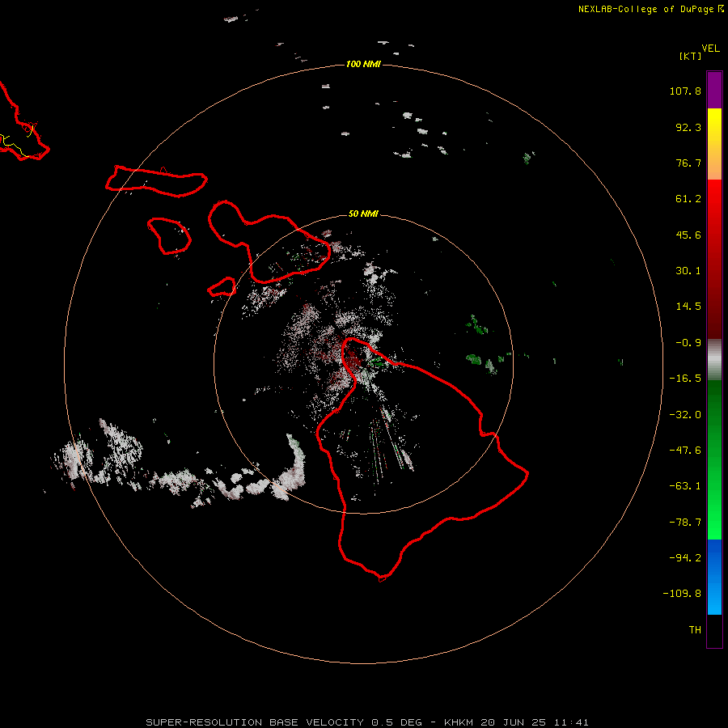Click the bright green segment of color bar
The image size is (728, 728).
(x=714, y=506)
